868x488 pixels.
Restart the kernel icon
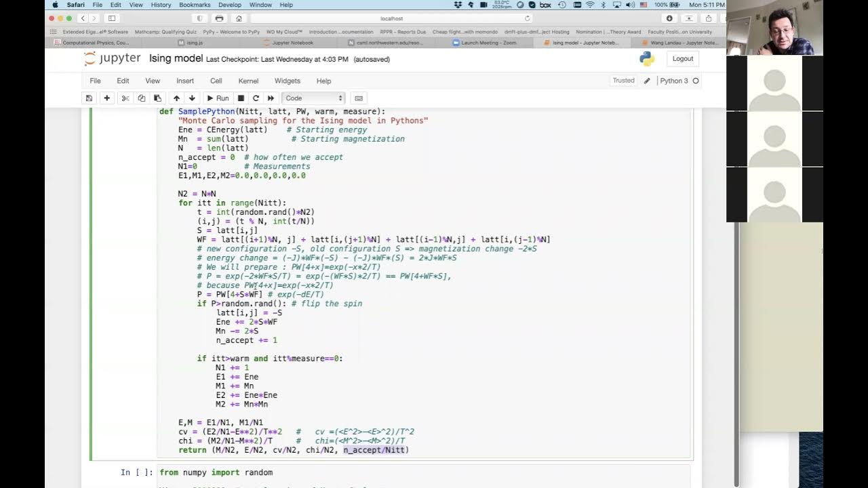point(256,98)
